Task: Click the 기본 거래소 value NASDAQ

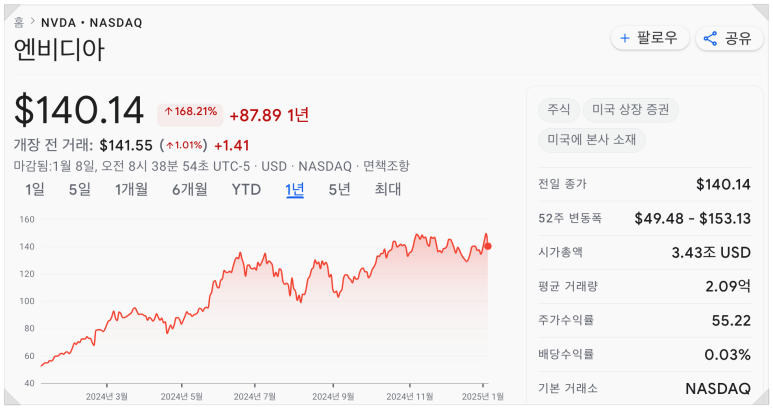Action: [x=718, y=389]
